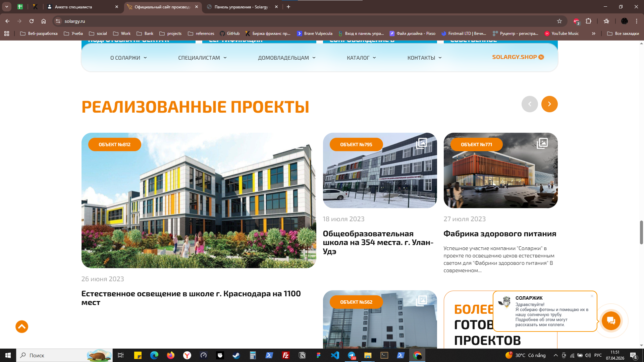644x362 pixels.
Task: Open FileZilla from taskbar
Action: [x=286, y=355]
